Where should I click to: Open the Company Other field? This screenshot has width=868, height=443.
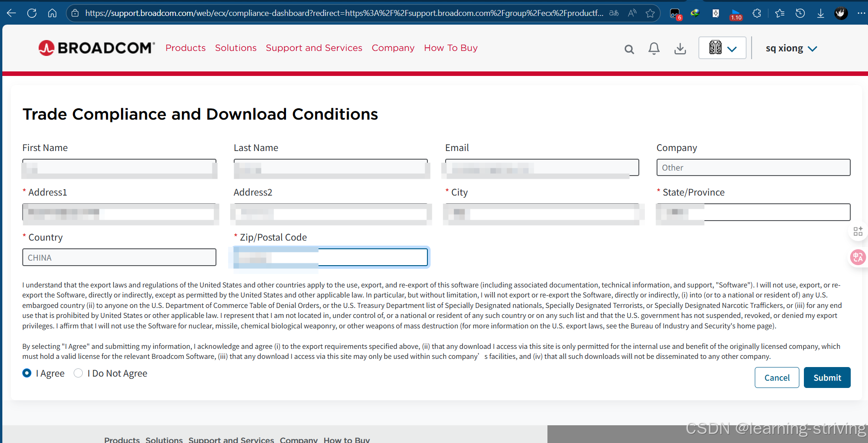(x=753, y=167)
